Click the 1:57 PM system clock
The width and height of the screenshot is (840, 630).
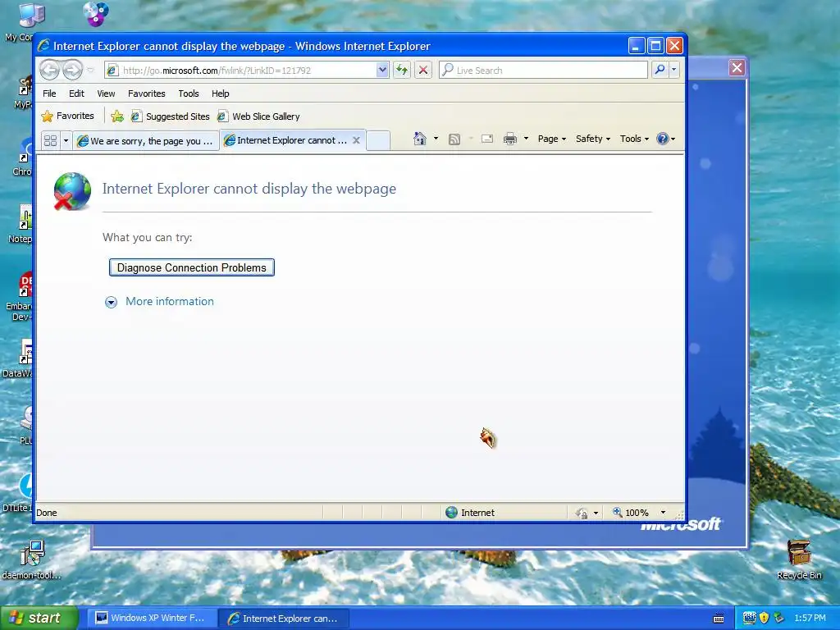[810, 618]
